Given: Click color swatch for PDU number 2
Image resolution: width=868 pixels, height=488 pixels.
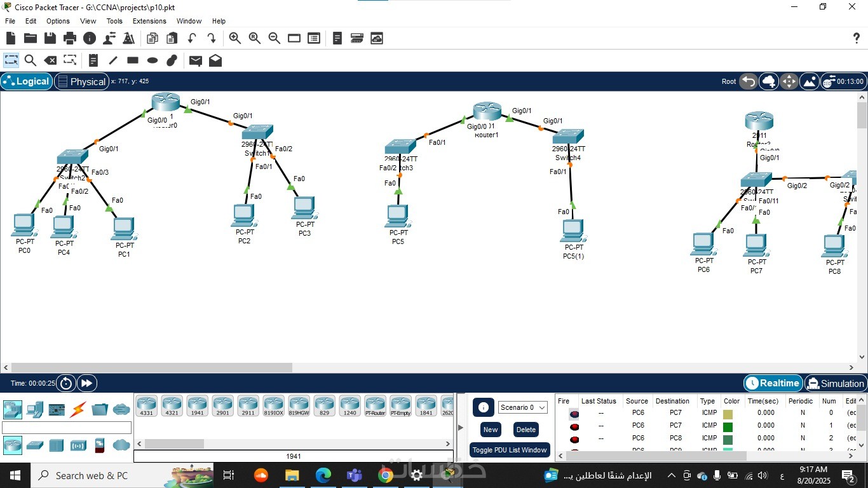Looking at the screenshot, I should pyautogui.click(x=728, y=440).
